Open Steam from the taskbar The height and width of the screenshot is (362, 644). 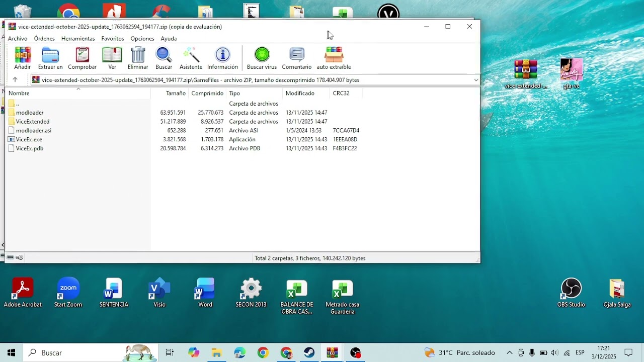coord(309,352)
